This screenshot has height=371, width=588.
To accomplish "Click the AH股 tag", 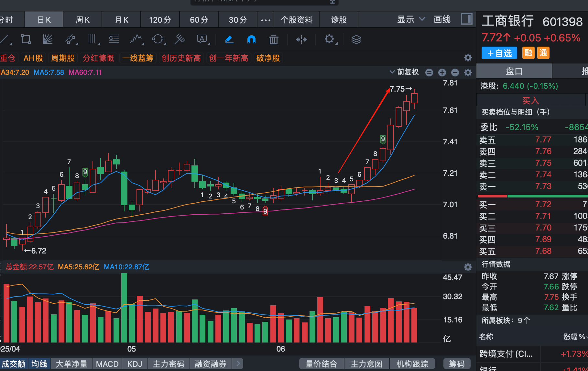I will [x=33, y=58].
